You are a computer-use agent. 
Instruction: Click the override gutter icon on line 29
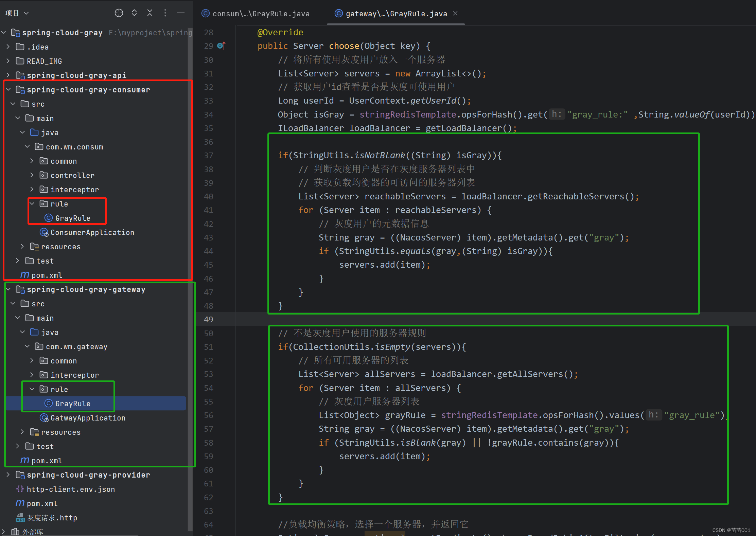coord(221,46)
